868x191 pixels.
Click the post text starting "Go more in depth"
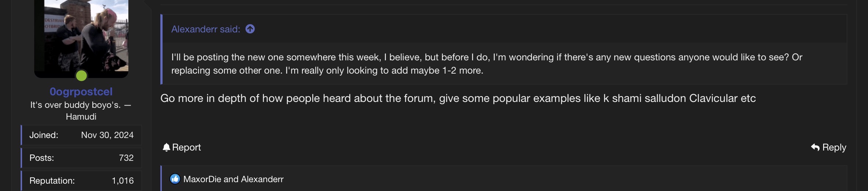458,98
